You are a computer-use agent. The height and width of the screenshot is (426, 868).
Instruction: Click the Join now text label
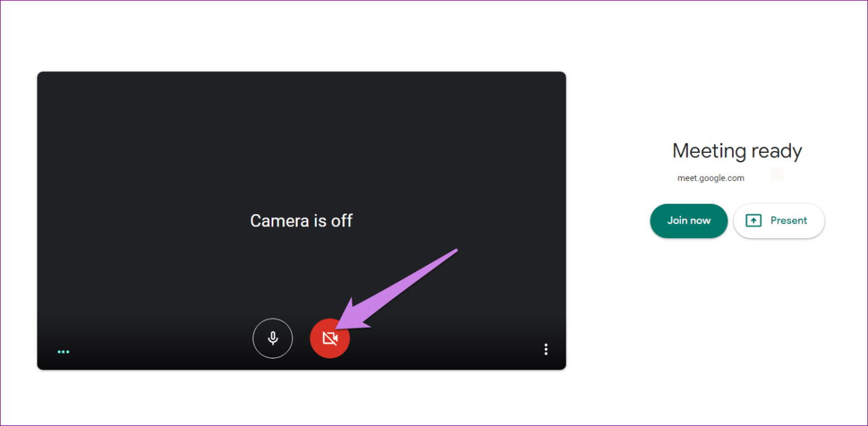(689, 221)
